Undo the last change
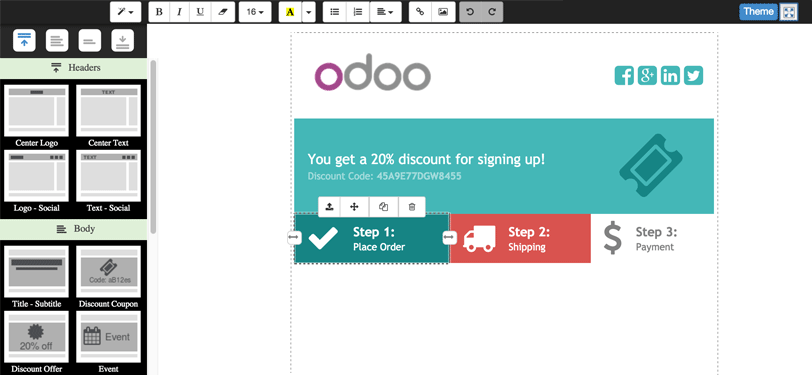This screenshot has width=812, height=375. (x=470, y=12)
